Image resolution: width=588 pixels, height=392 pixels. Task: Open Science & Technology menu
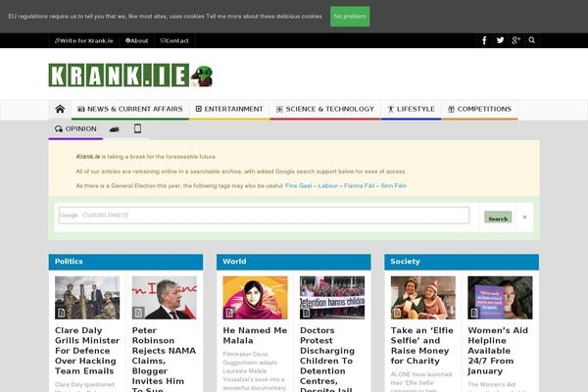(325, 109)
